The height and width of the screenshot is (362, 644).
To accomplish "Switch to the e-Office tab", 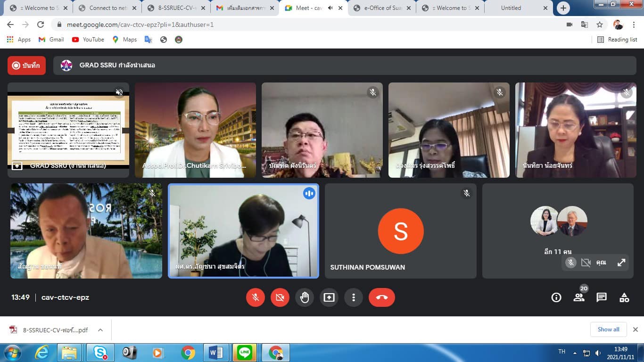I will click(382, 8).
